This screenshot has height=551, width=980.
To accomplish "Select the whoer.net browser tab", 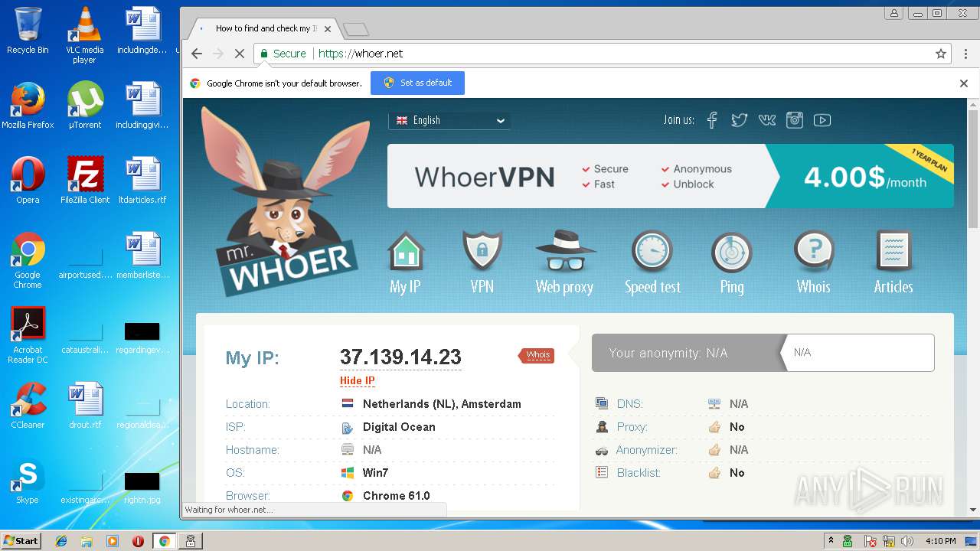I will 264,28.
